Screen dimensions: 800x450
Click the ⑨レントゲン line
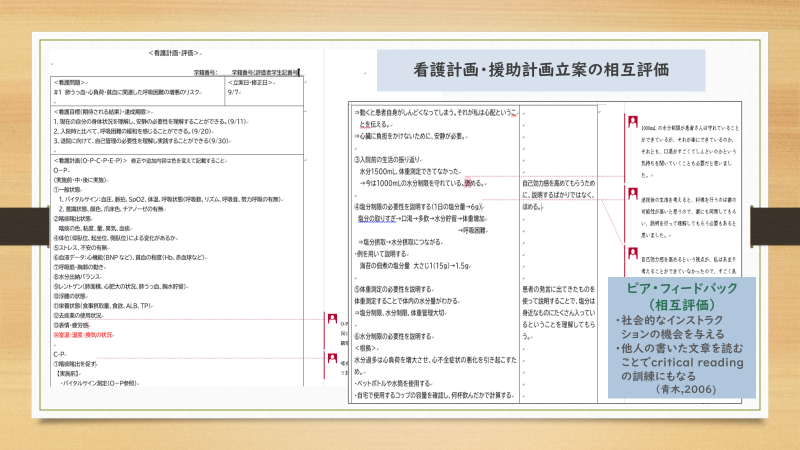coord(121,286)
